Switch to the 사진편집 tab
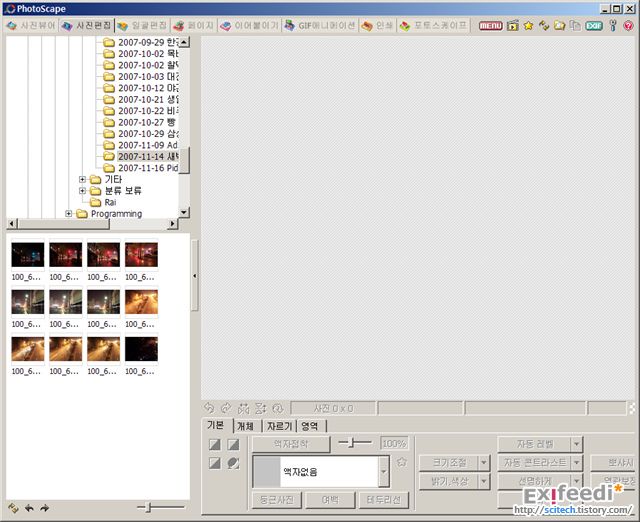Image resolution: width=640 pixels, height=522 pixels. 87,26
